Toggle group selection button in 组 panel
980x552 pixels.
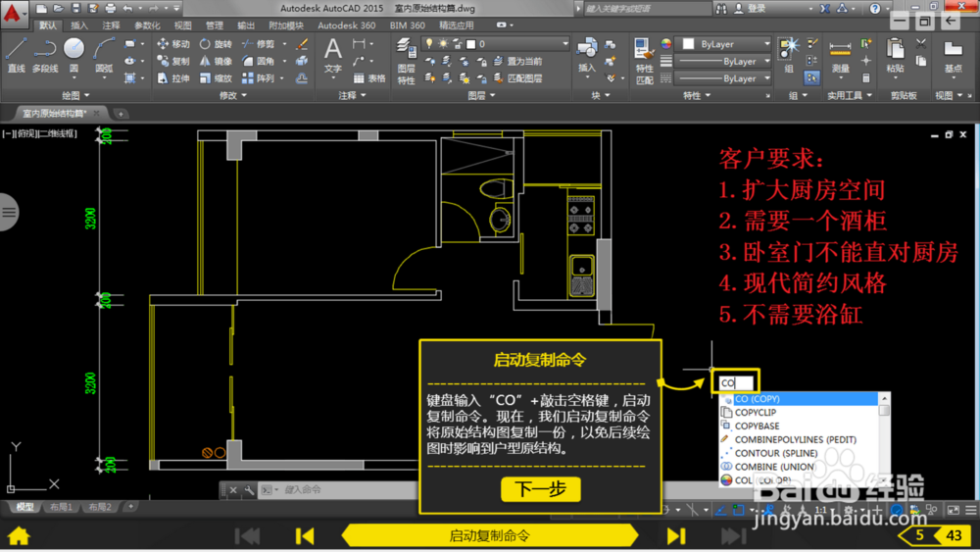coord(811,77)
